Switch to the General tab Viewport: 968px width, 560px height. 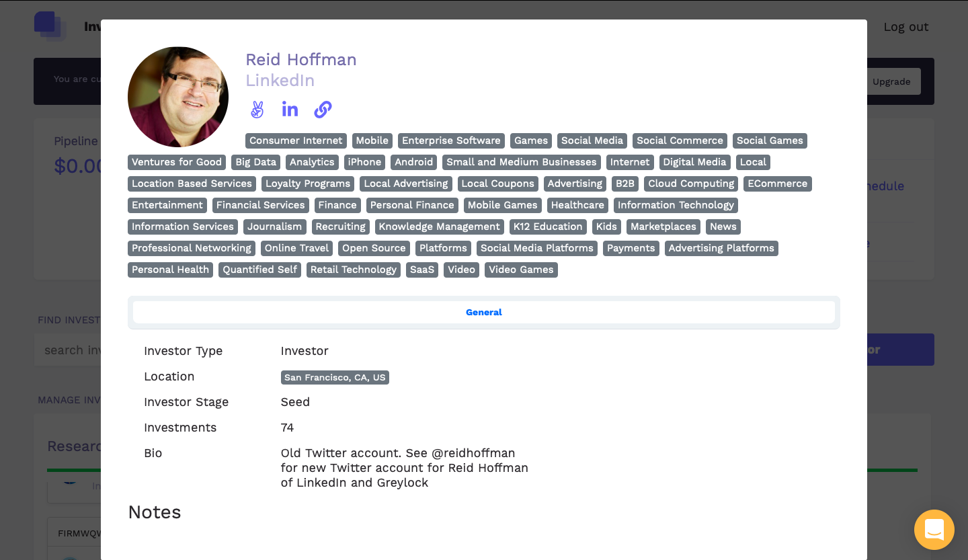point(483,312)
